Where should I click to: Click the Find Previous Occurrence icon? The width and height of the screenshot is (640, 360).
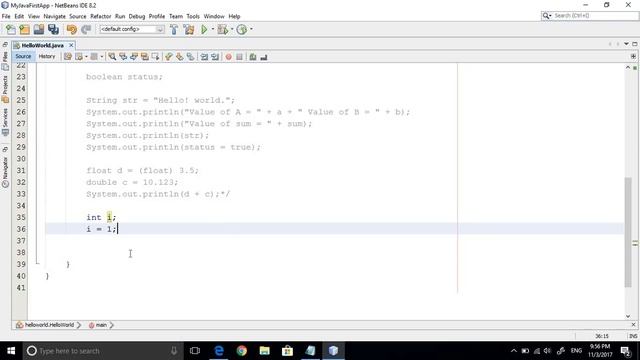tap(123, 57)
